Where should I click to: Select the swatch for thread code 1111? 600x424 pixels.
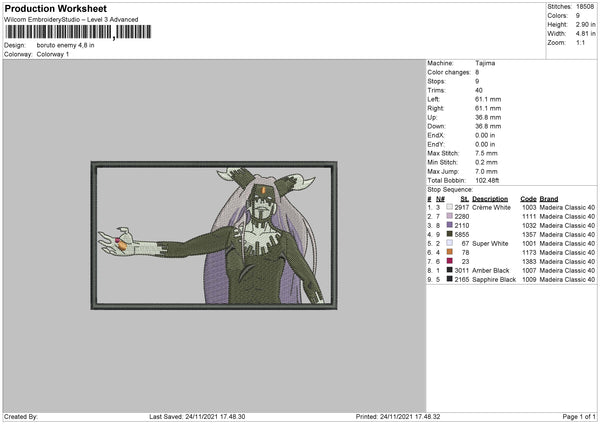[449, 216]
